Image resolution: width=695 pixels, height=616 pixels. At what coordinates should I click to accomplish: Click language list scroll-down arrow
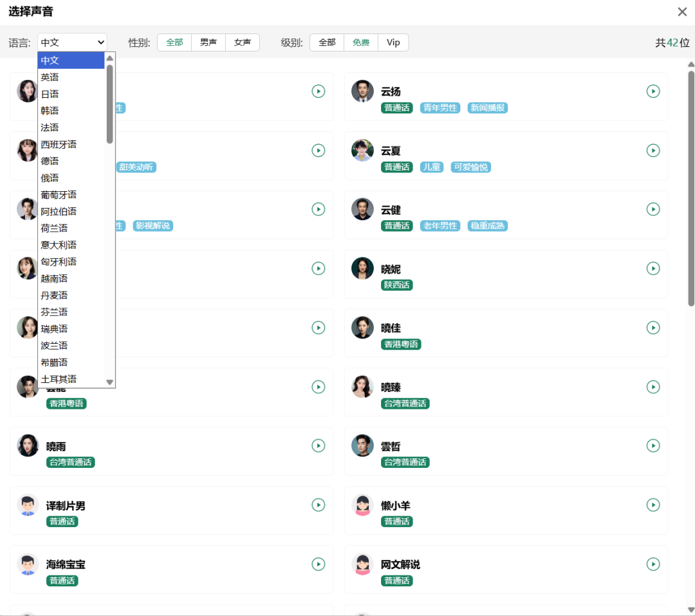(110, 382)
